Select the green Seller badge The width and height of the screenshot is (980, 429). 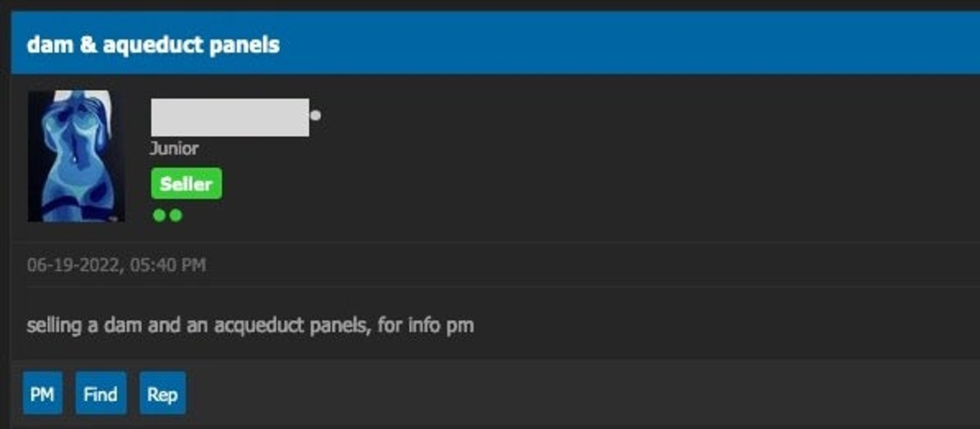[x=186, y=183]
